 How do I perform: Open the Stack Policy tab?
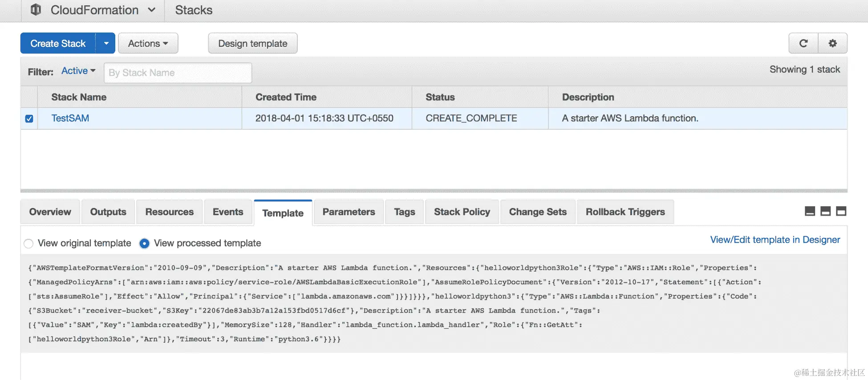pos(462,212)
